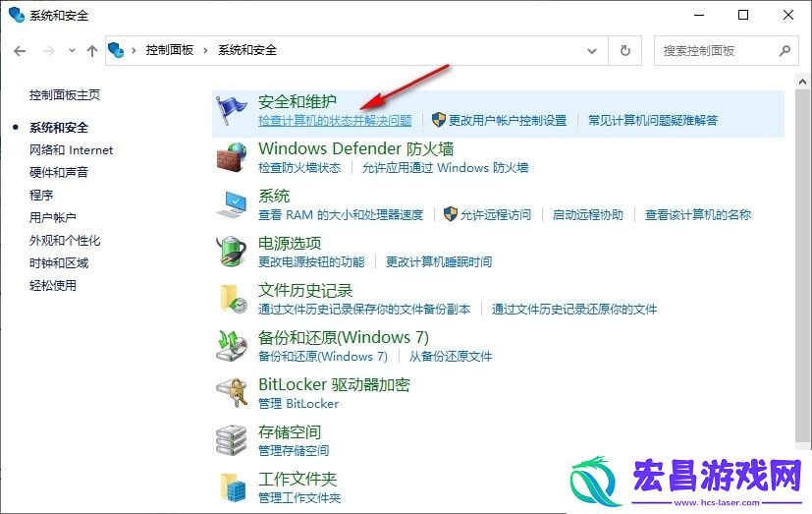Open 常见计算机问题疑难解答

pyautogui.click(x=653, y=121)
